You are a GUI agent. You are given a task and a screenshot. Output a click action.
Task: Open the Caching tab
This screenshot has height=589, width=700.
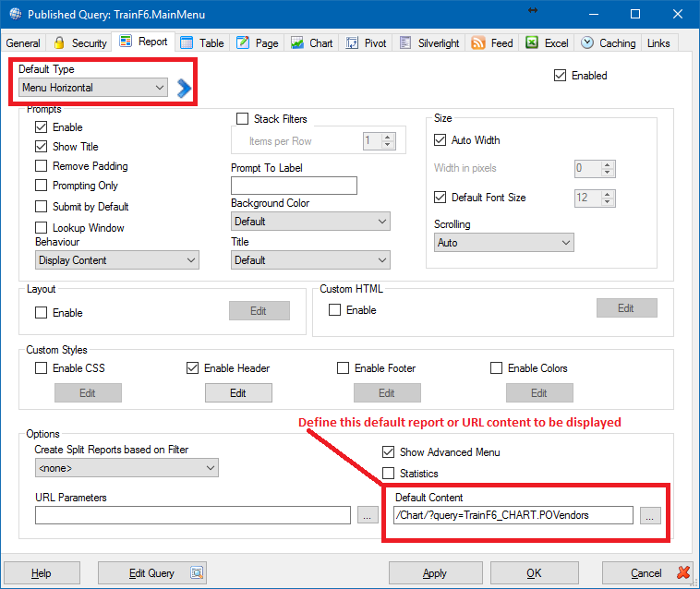tap(608, 42)
